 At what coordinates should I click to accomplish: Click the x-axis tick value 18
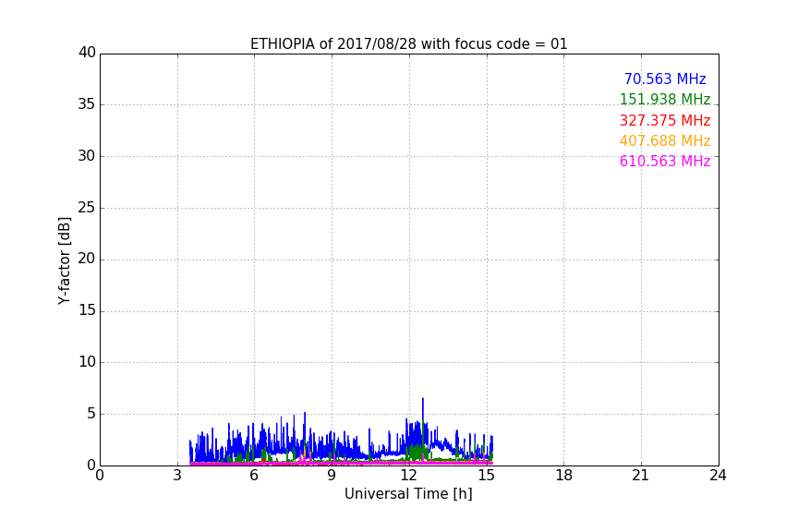tap(564, 476)
